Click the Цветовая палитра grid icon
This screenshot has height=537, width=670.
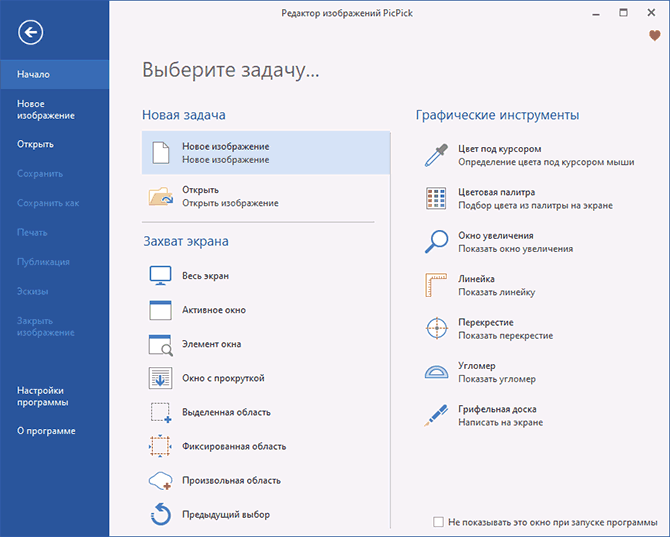[436, 198]
